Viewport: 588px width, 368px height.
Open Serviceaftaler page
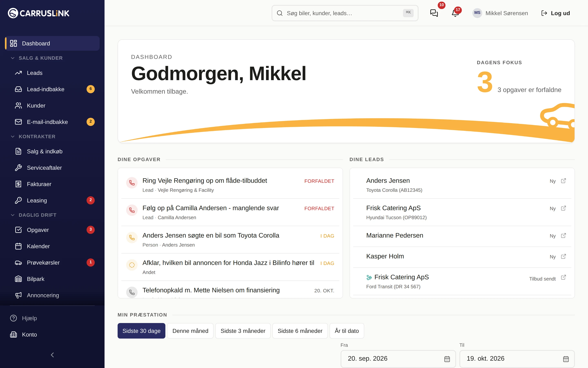[x=55, y=168]
